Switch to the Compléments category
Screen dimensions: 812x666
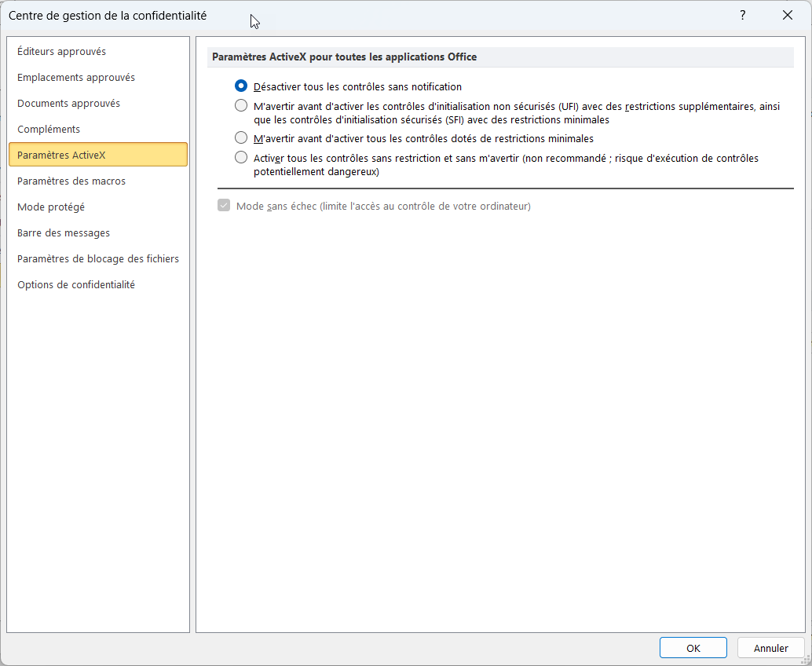(49, 130)
